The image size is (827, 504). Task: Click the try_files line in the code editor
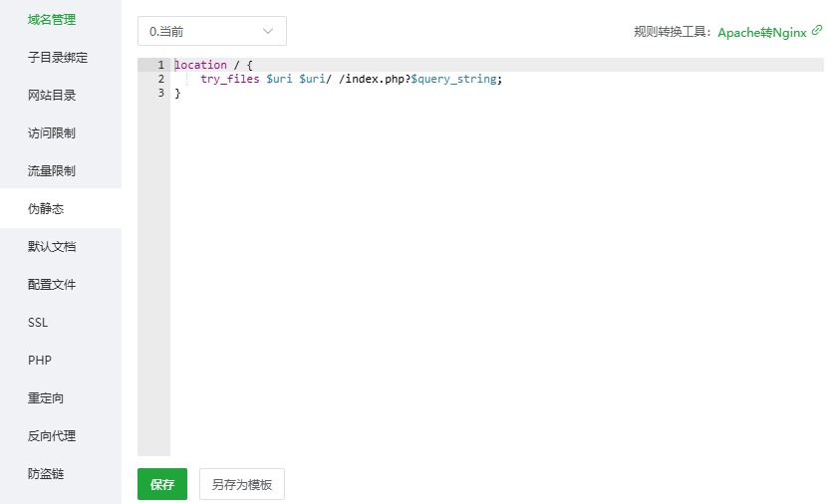351,79
